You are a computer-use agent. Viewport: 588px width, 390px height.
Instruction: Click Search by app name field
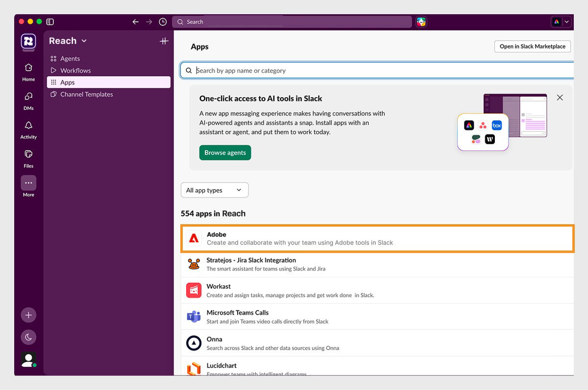(x=377, y=70)
